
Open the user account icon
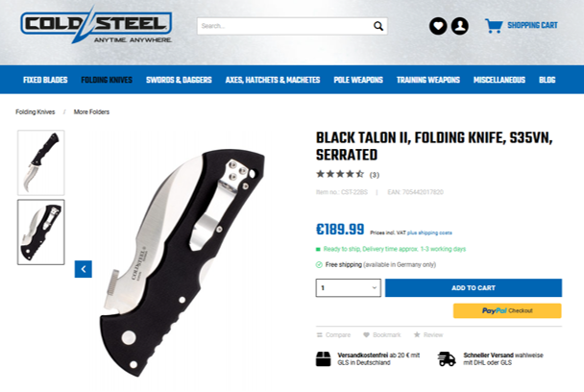(460, 26)
